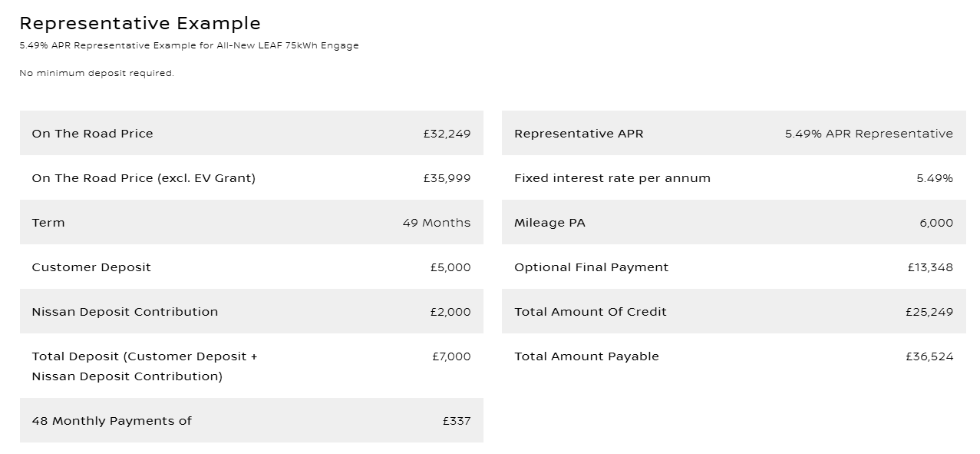Screen dimensions: 980x454
Task: Select the £35,999 price value
Action: pos(447,178)
